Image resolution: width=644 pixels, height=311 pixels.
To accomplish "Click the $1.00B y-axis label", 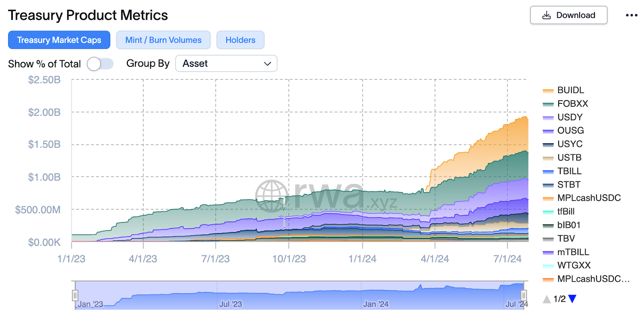I will (44, 177).
